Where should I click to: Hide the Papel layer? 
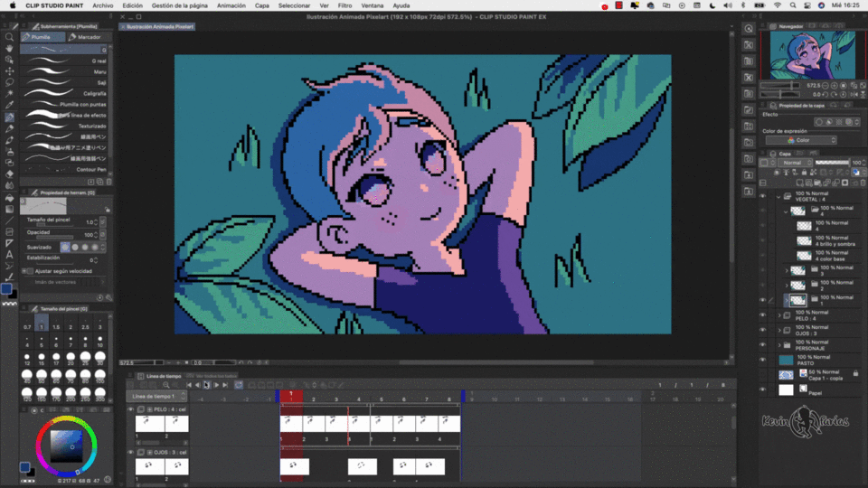(x=763, y=390)
